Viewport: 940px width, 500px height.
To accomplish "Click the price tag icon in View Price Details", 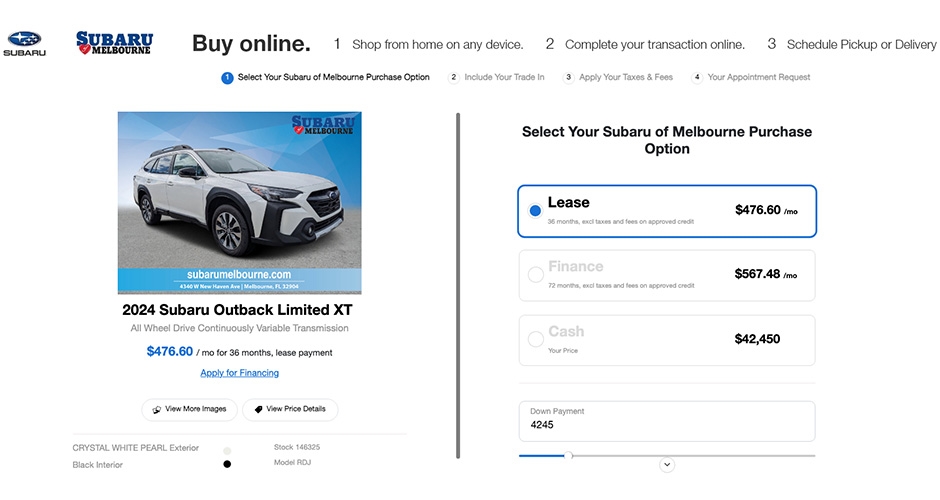I will pos(258,409).
